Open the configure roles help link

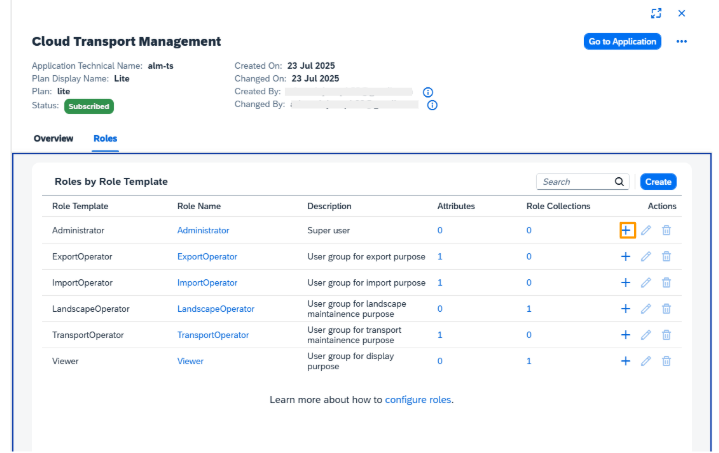point(418,399)
